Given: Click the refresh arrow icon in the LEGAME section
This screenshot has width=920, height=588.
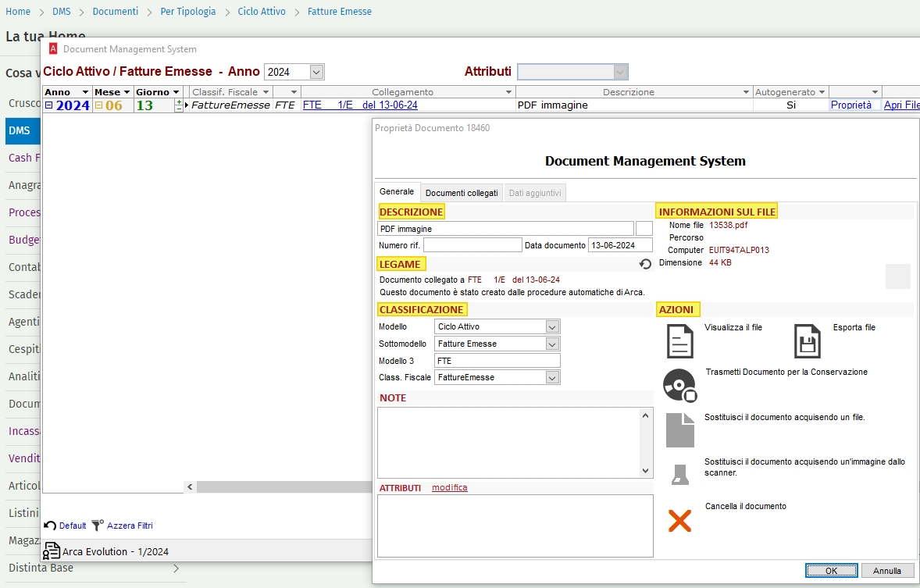Looking at the screenshot, I should [645, 264].
